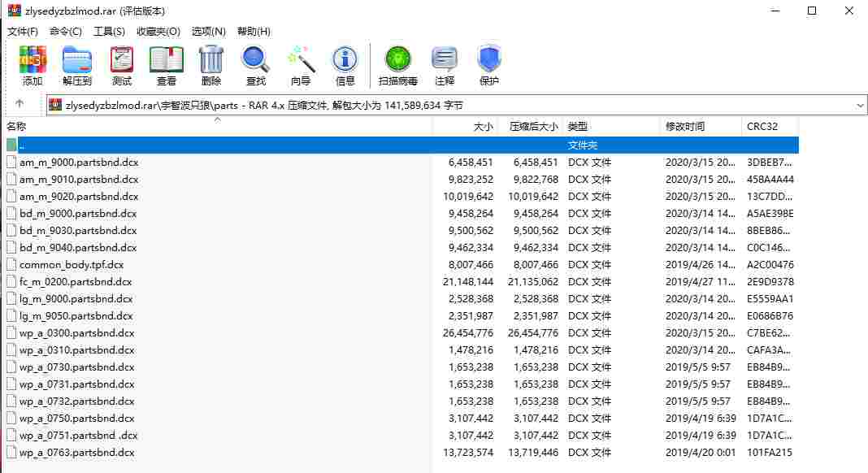
Task: Click the Delete (删除) trash icon
Action: point(211,60)
